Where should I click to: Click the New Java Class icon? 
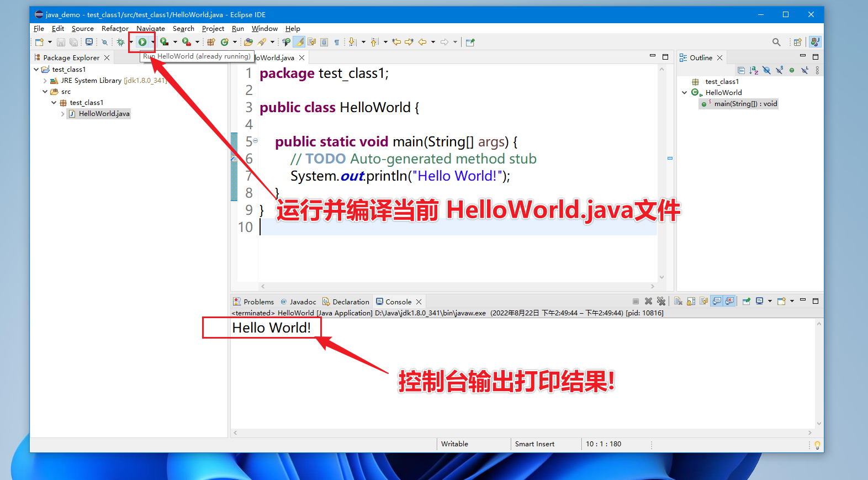point(225,42)
